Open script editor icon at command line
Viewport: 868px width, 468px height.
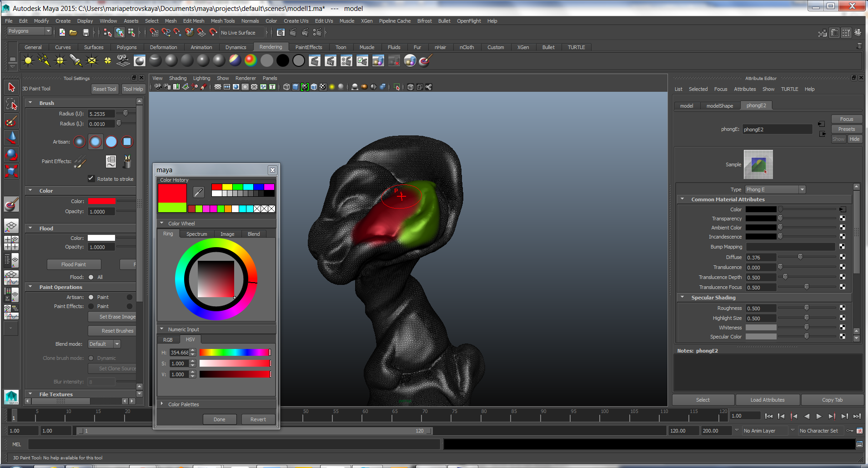coord(859,444)
